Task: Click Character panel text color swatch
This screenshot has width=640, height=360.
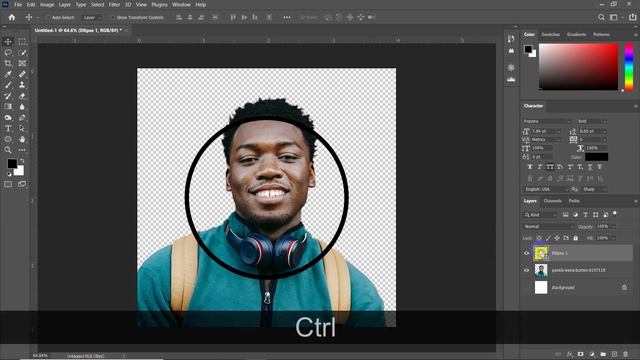Action: click(x=596, y=157)
